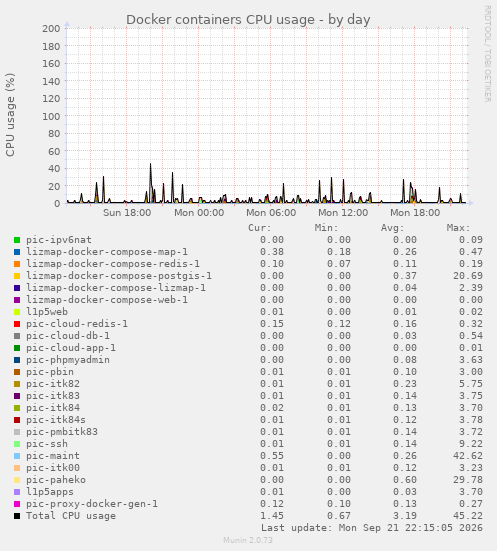Image resolution: width=497 pixels, height=551 pixels.
Task: Click the pic-cloud-redis-1 legend label
Action: (77, 324)
